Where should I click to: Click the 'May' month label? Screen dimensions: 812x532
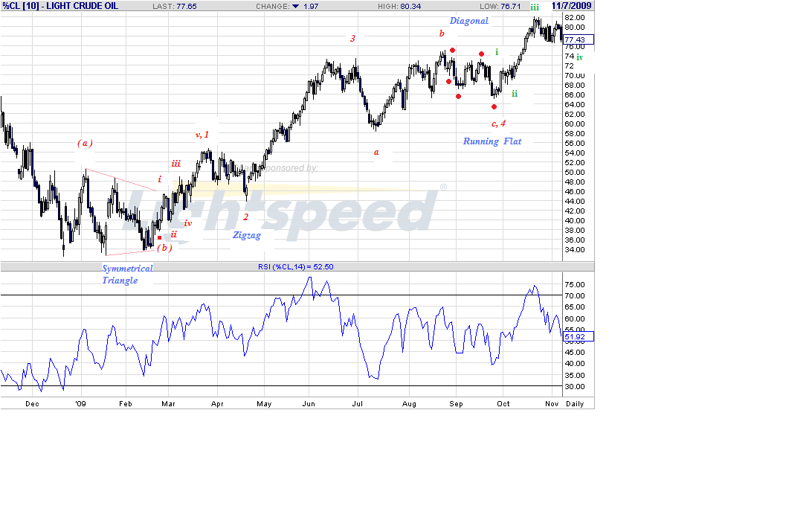[264, 403]
